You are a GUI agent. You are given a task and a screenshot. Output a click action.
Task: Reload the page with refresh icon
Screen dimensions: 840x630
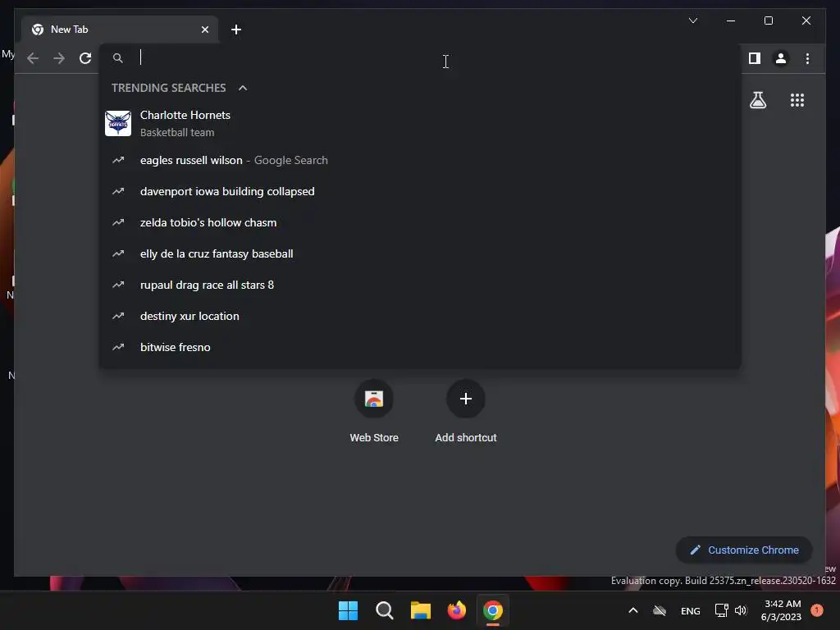tap(85, 58)
